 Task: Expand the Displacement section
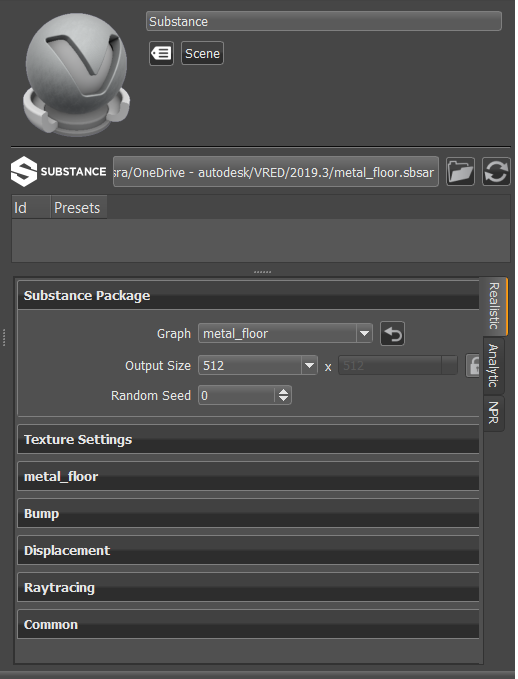248,550
